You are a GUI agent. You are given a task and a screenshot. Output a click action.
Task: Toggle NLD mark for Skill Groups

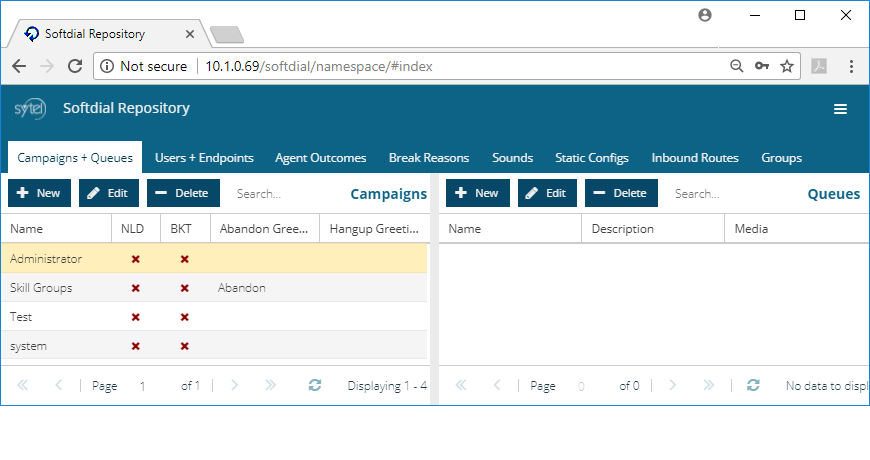coord(135,288)
